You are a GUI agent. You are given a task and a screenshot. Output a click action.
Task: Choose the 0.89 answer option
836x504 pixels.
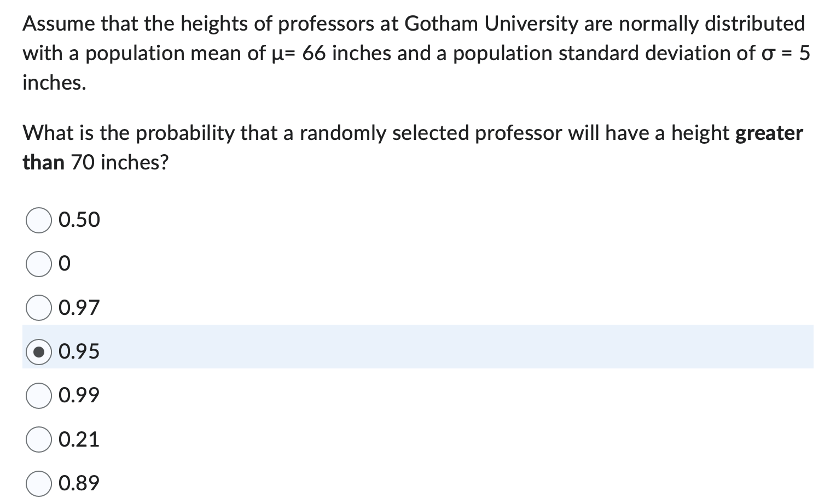pos(38,483)
